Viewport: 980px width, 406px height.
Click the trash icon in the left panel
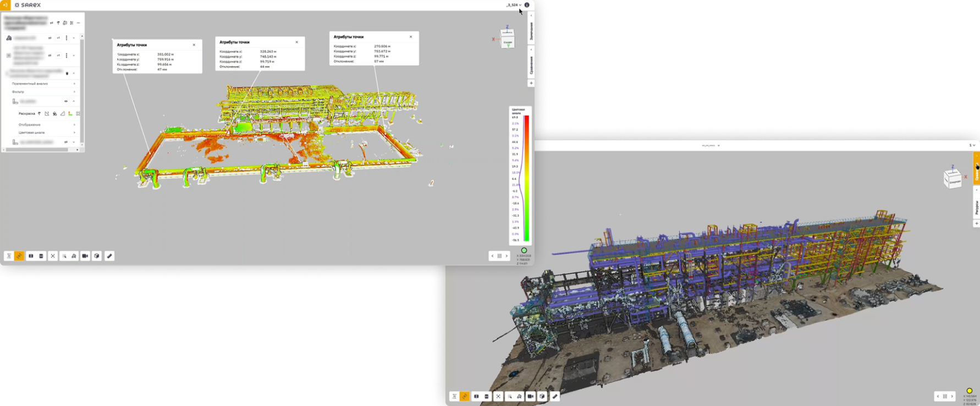pos(67,73)
